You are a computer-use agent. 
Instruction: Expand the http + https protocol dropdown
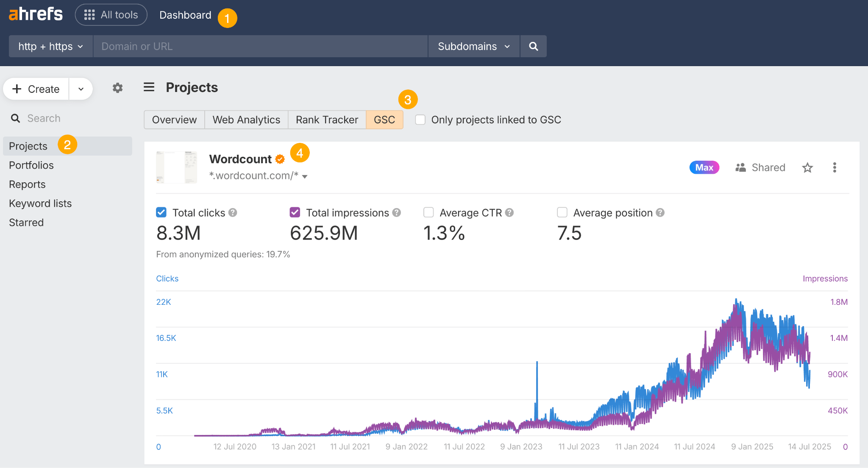[x=50, y=46]
